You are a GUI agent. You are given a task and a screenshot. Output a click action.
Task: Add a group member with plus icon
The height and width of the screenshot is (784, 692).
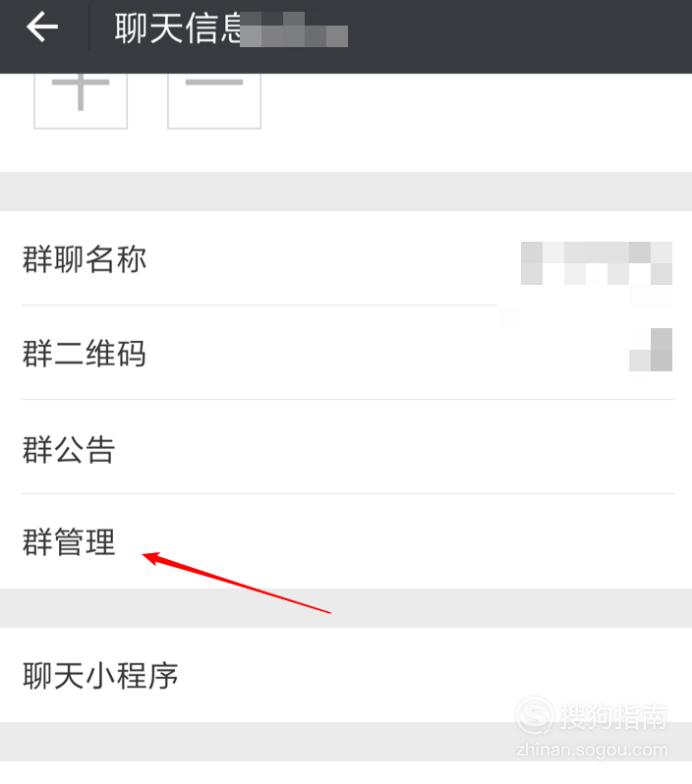point(80,101)
